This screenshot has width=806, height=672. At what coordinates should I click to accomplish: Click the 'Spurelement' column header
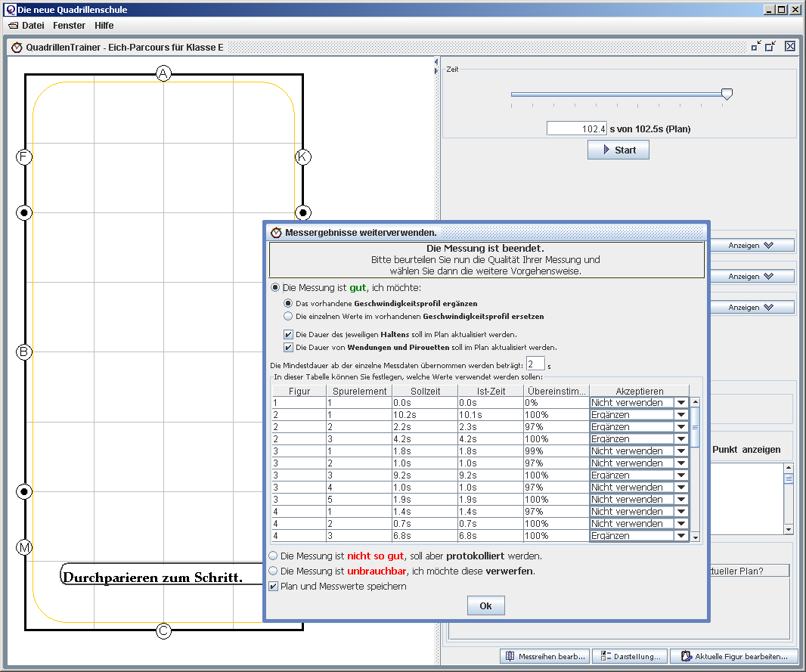(x=359, y=391)
